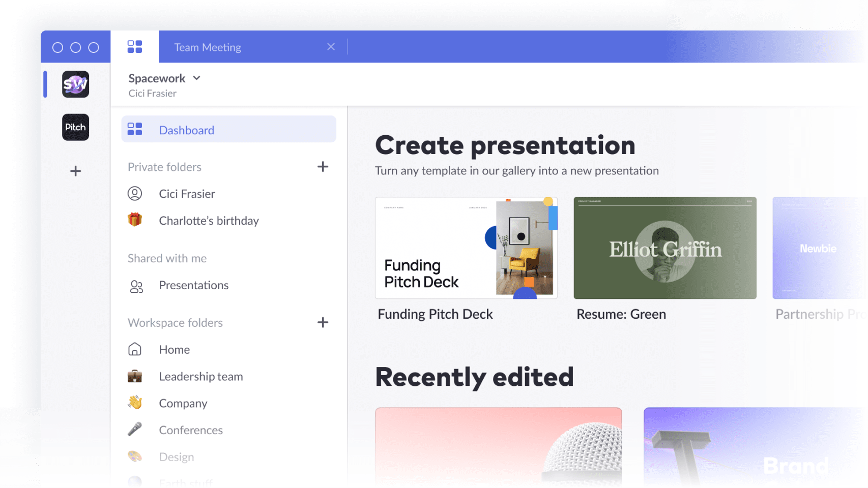Click the Resume: Green title text
The height and width of the screenshot is (488, 868).
pos(621,314)
